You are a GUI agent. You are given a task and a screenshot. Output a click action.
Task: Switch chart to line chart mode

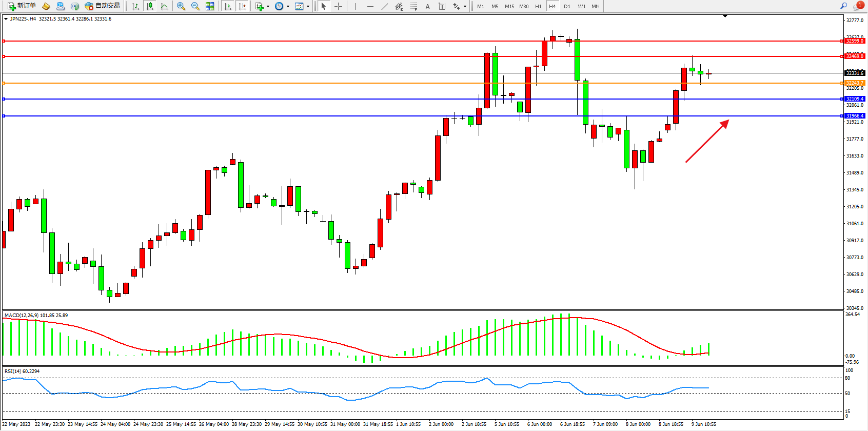[164, 6]
